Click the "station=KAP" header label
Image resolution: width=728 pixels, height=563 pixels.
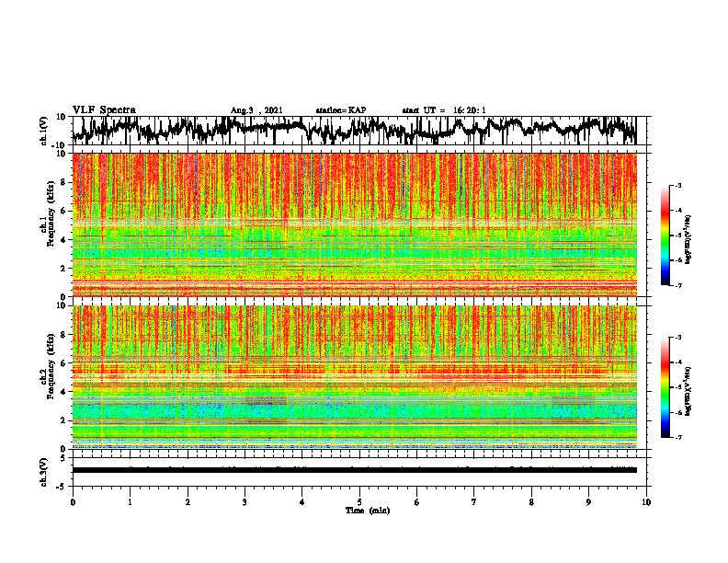(340, 110)
